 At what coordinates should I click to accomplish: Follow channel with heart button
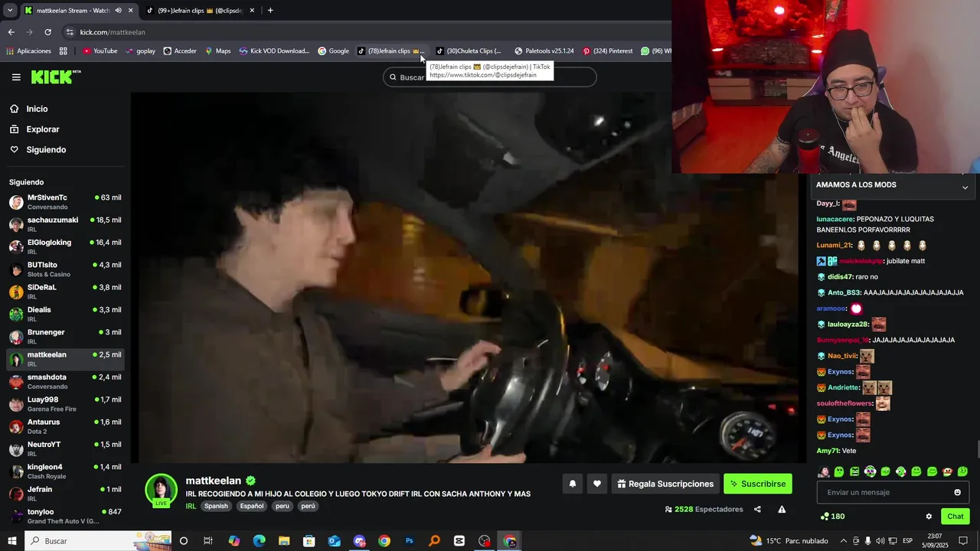(597, 484)
